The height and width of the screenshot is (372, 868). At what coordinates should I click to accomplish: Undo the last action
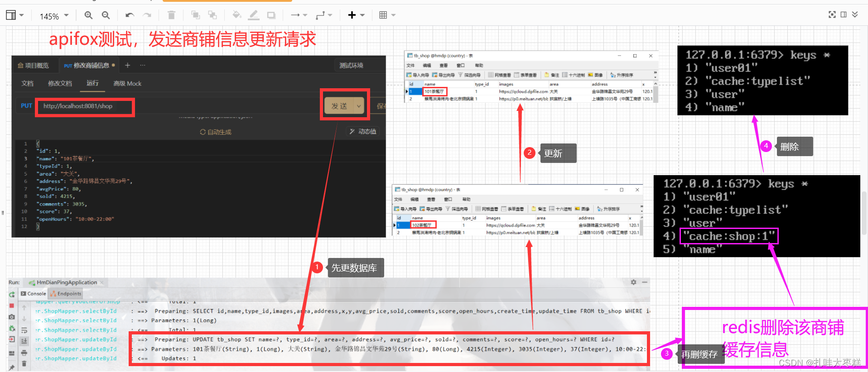coord(130,15)
